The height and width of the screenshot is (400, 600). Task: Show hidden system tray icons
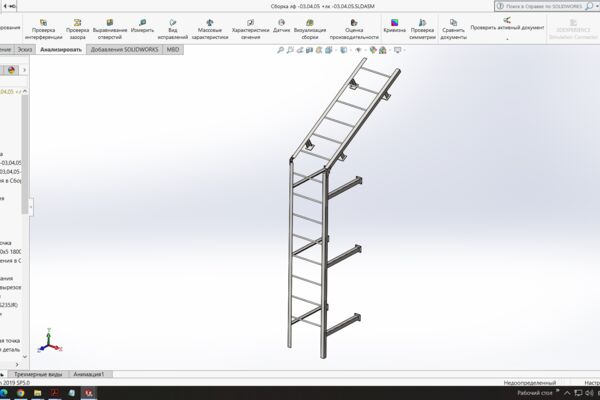click(567, 393)
